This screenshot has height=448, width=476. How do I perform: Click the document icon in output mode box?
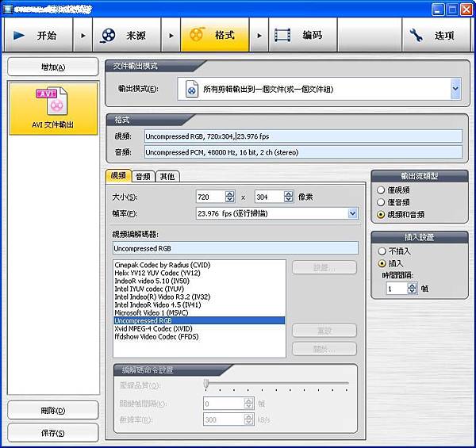192,89
